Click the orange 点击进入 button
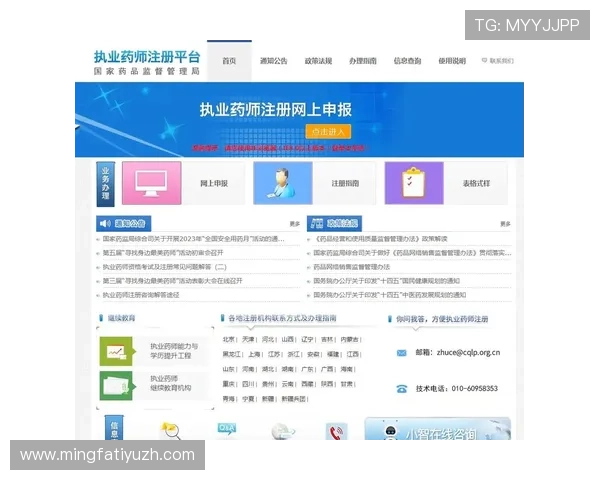 (x=328, y=132)
